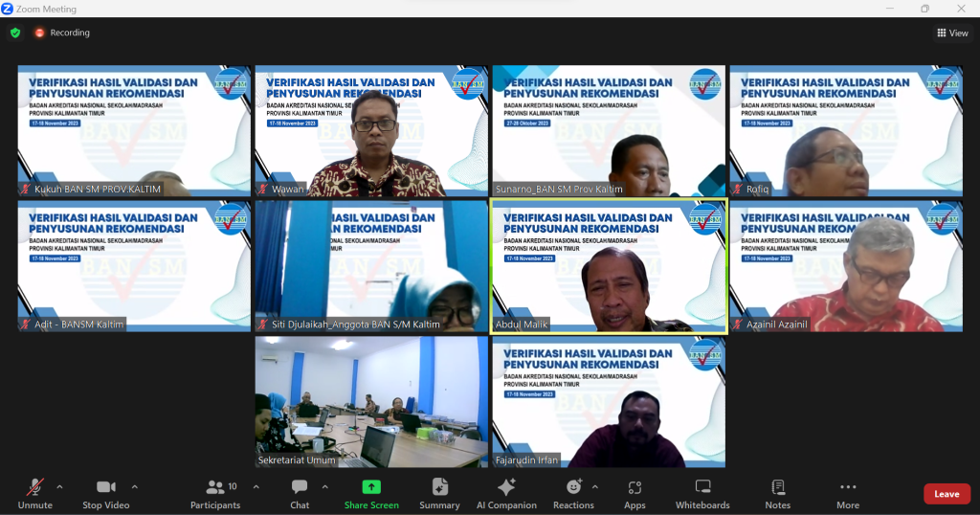Select Abdul Malik's highlighted video tile

pyautogui.click(x=609, y=266)
